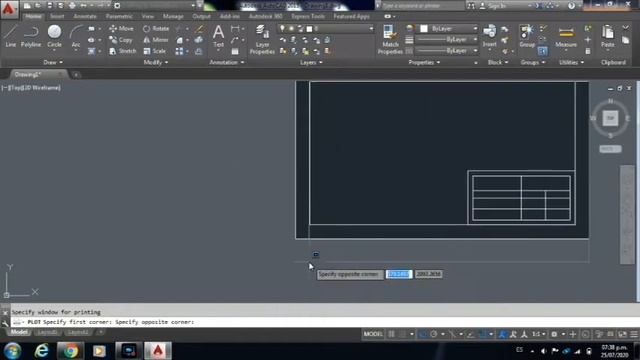This screenshot has width=640, height=360.
Task: Click the linear Dimension tool
Action: [235, 29]
